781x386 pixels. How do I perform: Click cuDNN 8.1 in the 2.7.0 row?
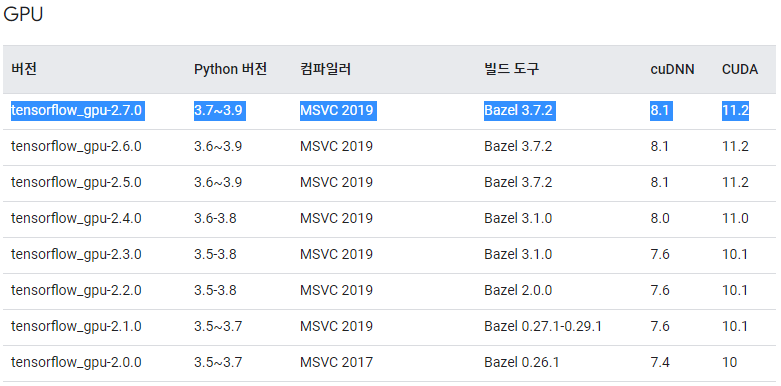pyautogui.click(x=661, y=110)
